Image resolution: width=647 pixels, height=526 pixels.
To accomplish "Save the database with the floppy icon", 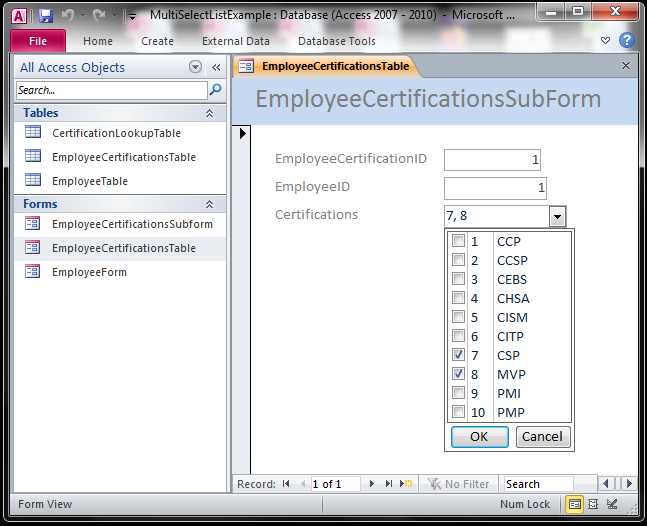I will tap(46, 16).
